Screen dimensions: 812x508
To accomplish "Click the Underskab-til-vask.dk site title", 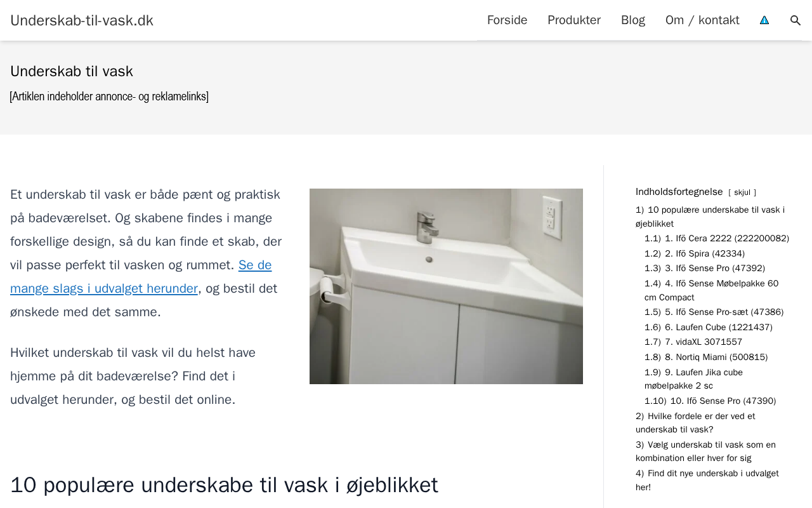I will (x=82, y=20).
